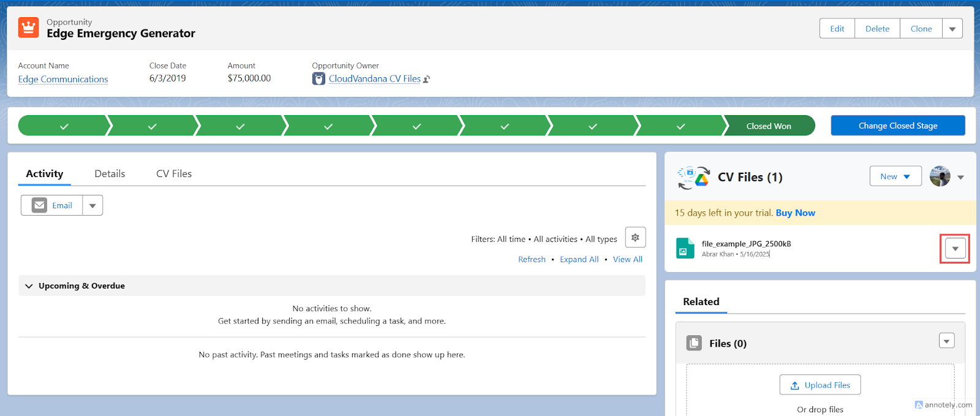Click the CV Files (1) heading
The image size is (980, 416).
click(750, 177)
